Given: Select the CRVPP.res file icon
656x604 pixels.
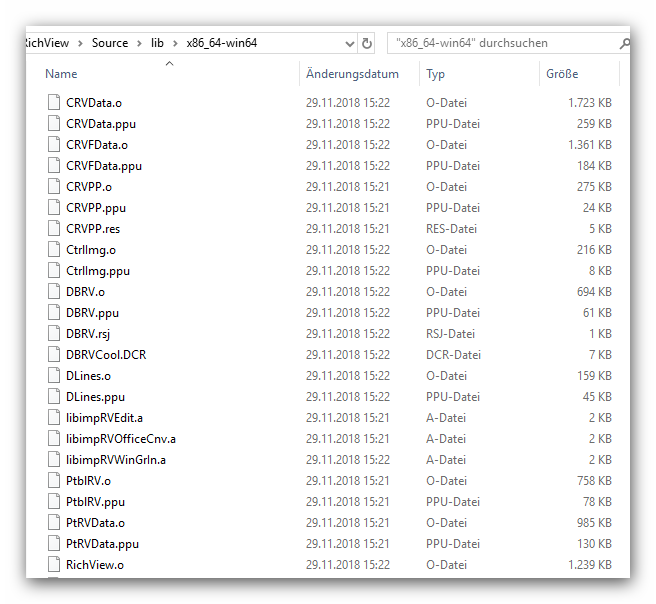Looking at the screenshot, I should tap(54, 228).
